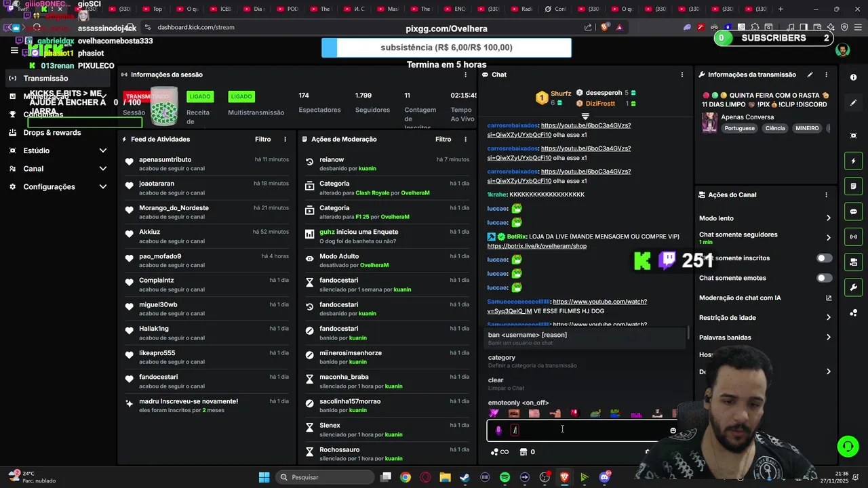868x488 pixels.
Task: Expand the Estúdio sidebar section
Action: click(58, 150)
